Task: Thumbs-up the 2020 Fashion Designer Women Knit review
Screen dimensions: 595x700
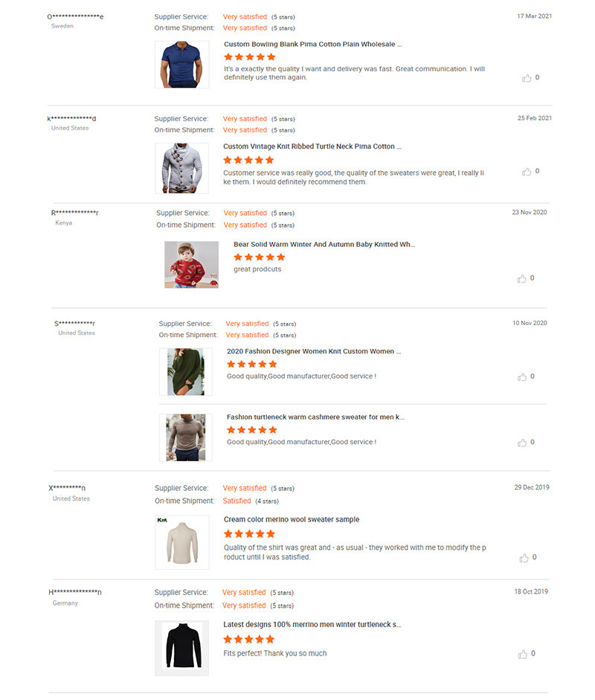Action: click(x=522, y=377)
